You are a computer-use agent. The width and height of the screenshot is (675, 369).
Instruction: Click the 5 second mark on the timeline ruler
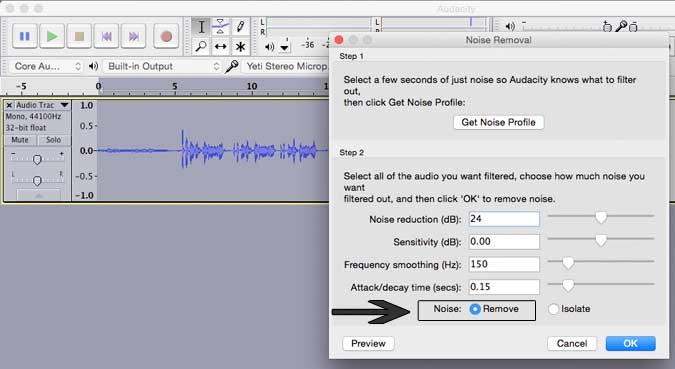coord(174,86)
